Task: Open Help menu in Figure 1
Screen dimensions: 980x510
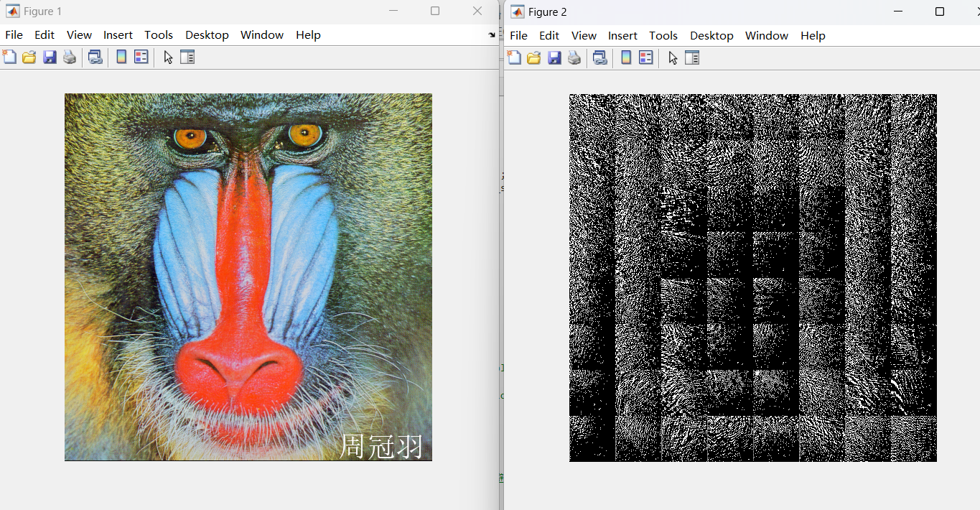Action: point(308,34)
